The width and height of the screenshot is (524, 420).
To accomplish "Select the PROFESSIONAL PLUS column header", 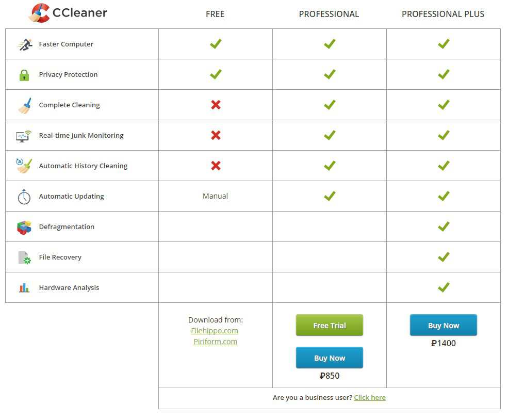I will tap(443, 14).
